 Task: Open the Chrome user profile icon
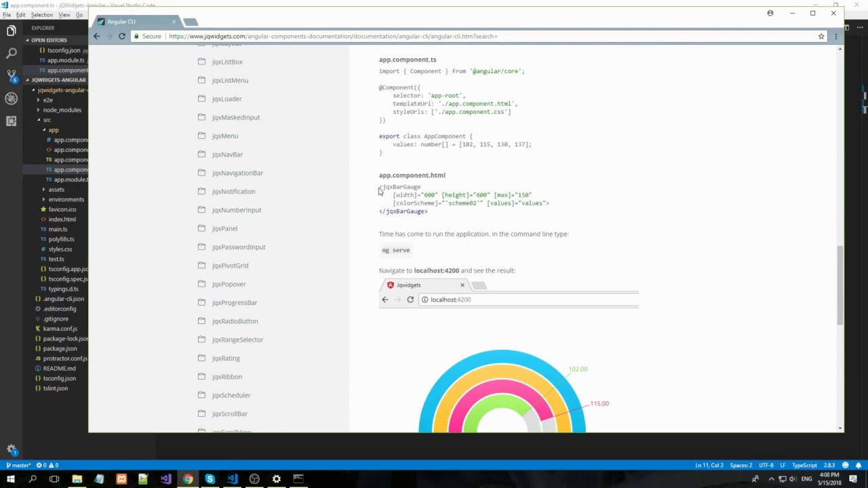pos(770,13)
